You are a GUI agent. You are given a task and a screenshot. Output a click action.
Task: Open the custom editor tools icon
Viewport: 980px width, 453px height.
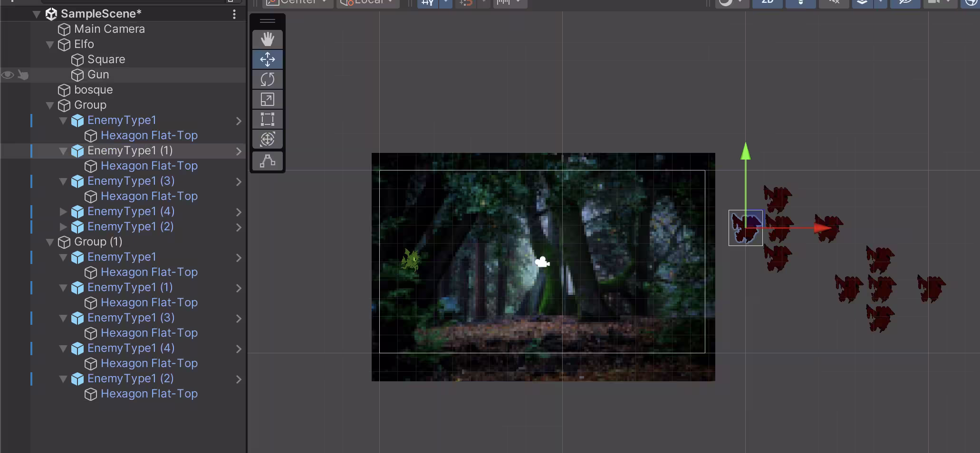(268, 161)
